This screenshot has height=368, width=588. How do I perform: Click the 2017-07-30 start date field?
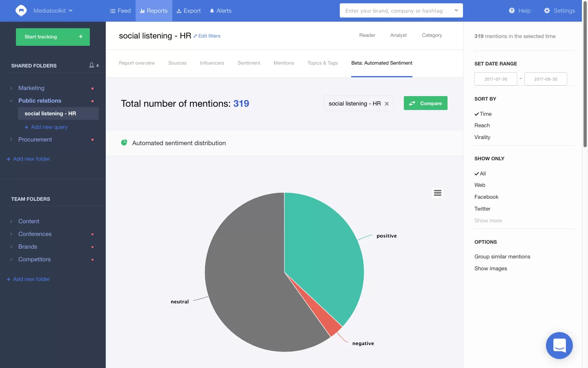click(x=496, y=79)
